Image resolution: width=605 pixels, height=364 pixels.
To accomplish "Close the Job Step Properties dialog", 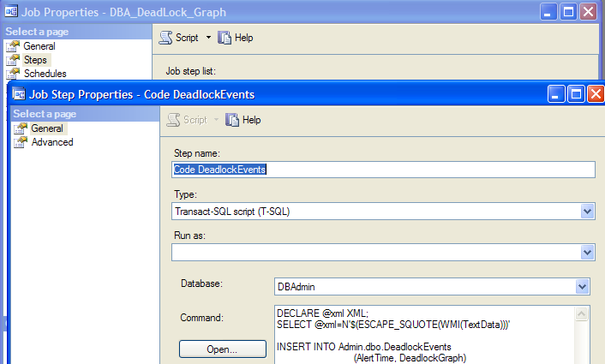I will pos(595,94).
